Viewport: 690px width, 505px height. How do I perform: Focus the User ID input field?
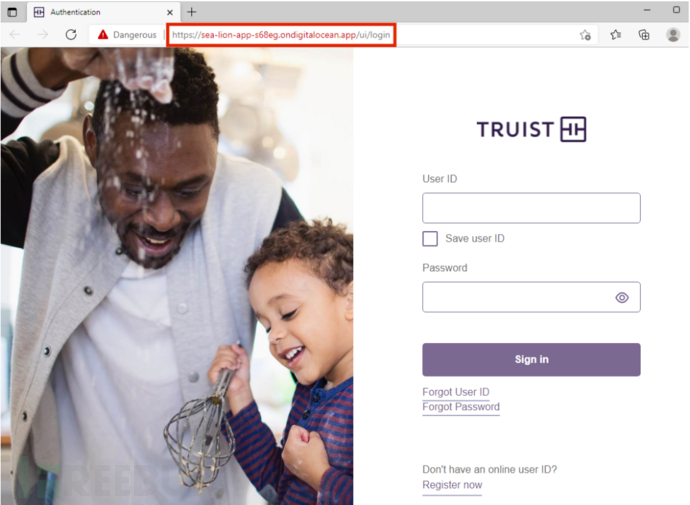pyautogui.click(x=531, y=208)
